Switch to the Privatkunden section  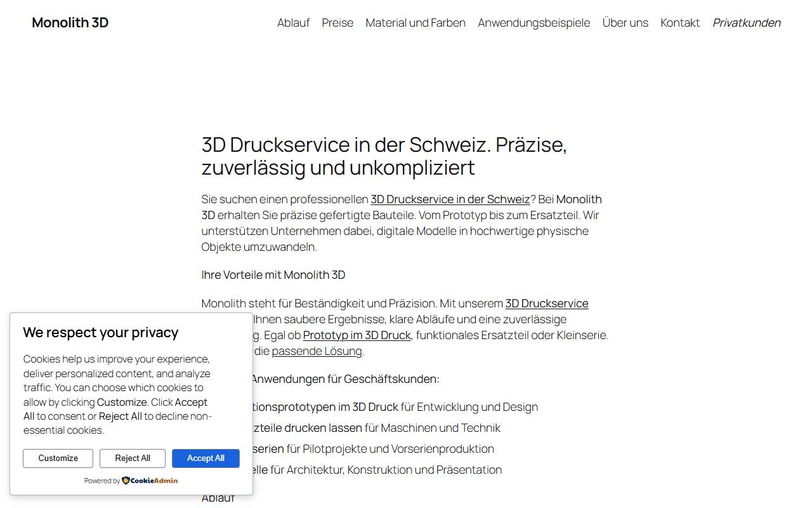(x=746, y=22)
